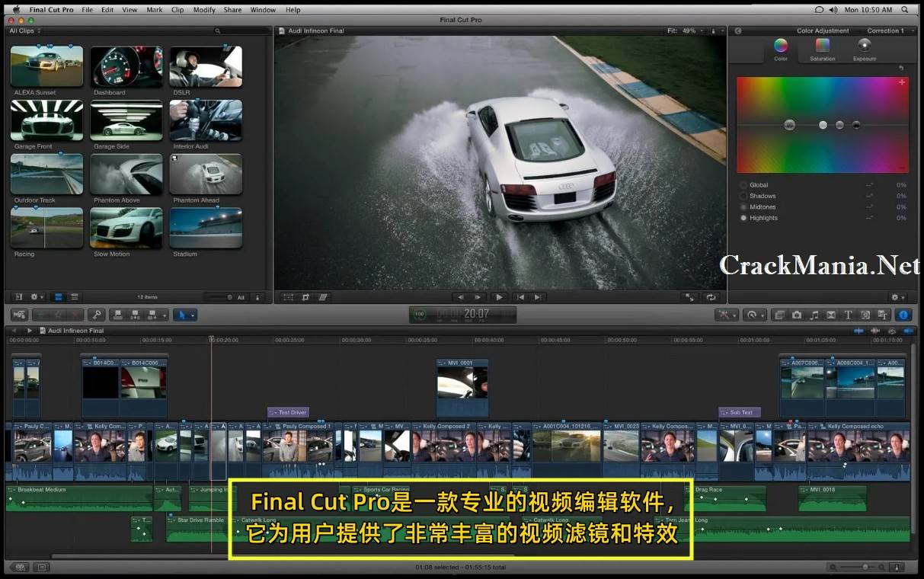The image size is (924, 579).
Task: Select the Stadium clip thumbnail
Action: [206, 229]
